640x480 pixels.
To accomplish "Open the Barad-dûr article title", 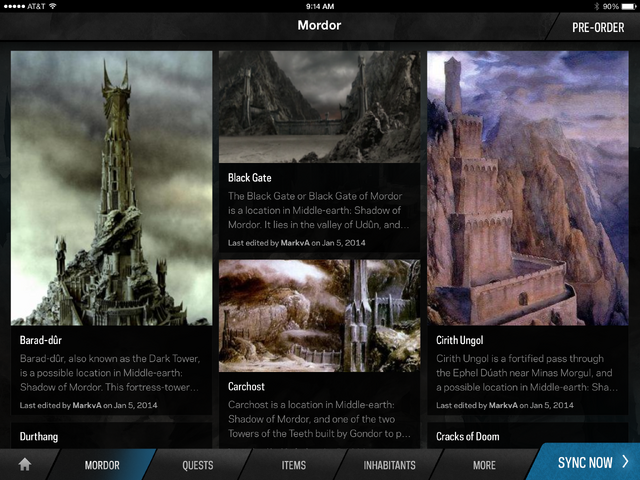I will tap(41, 340).
